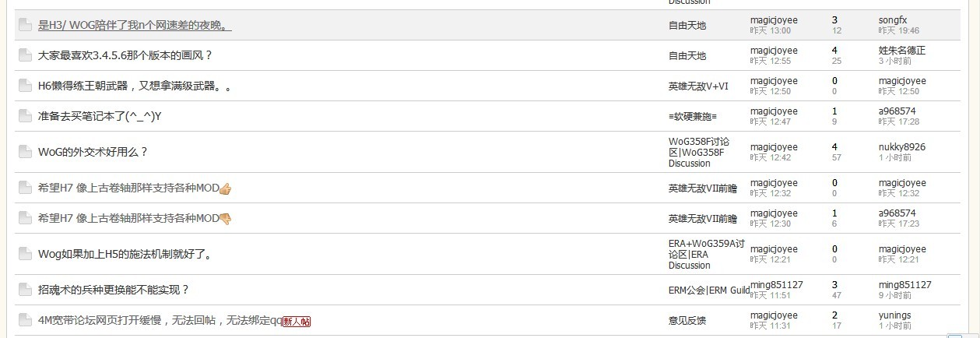Click the 新人帖 badge on last thread
980x338 pixels.
click(x=297, y=321)
